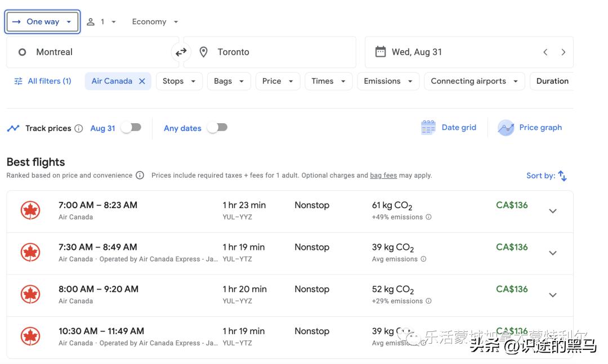Viewport: 608px width, 364px height.
Task: Open All filters (1) panel
Action: [x=43, y=81]
